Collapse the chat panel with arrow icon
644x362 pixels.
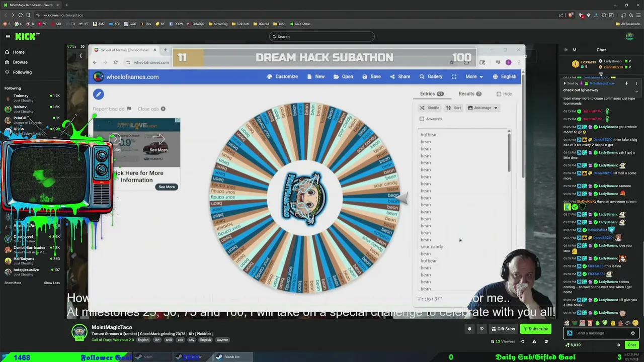(x=566, y=50)
